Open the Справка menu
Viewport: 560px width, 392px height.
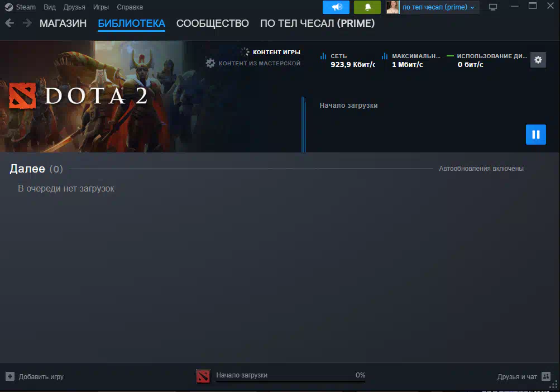[x=130, y=7]
